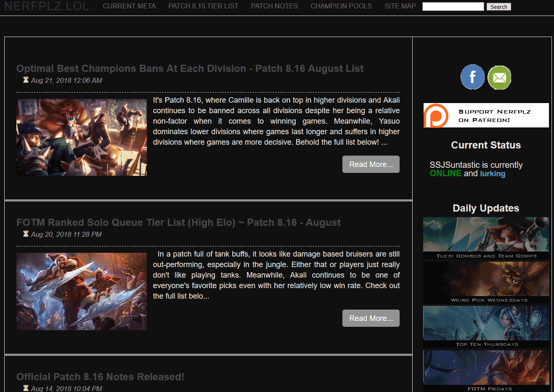Open the Patch 8.15 Tier List menu
This screenshot has height=392, width=554.
tap(203, 6)
